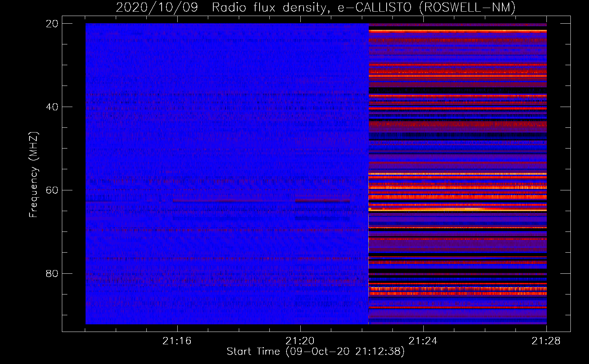Click the 21:28 time tick label
The image size is (589, 364).
coord(546,341)
